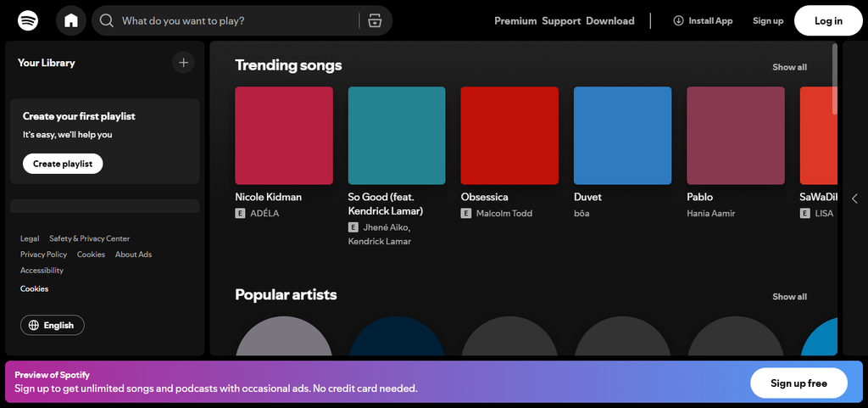Open the English language selector
The width and height of the screenshot is (868, 408).
53,326
